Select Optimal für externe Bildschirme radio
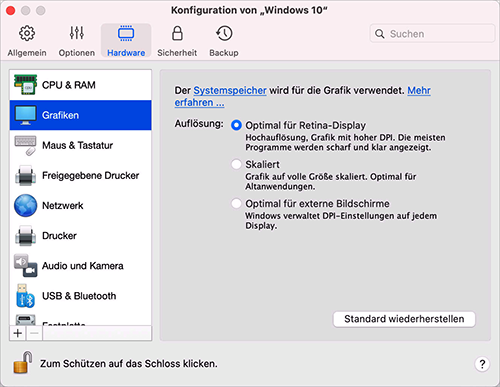 tap(236, 203)
